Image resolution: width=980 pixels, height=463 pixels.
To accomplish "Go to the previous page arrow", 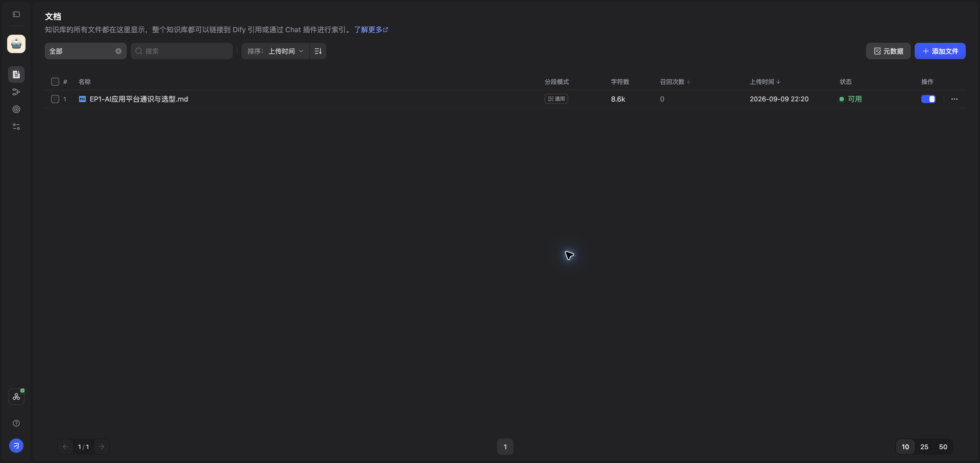I will pos(65,447).
